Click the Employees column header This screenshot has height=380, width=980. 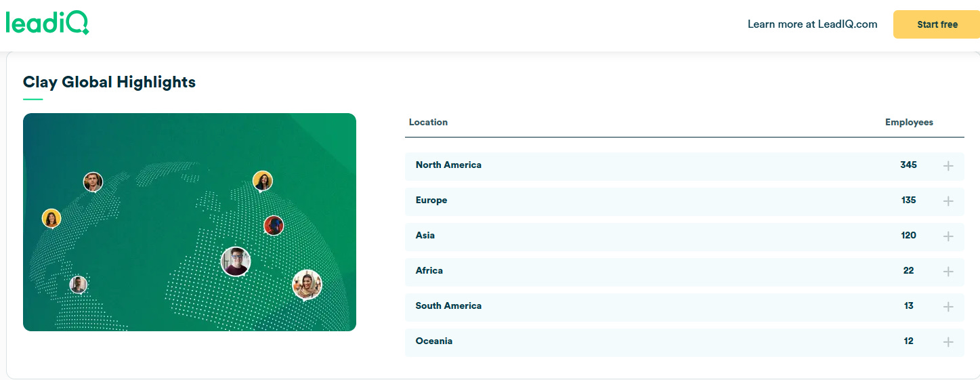(x=909, y=122)
